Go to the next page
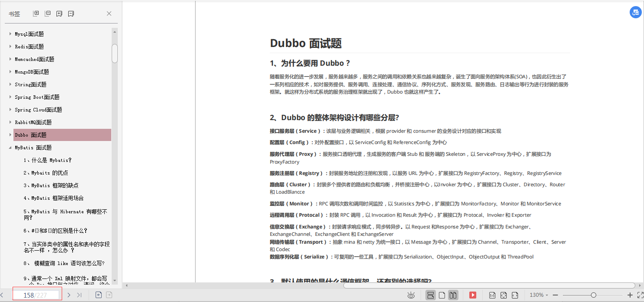 [69, 295]
